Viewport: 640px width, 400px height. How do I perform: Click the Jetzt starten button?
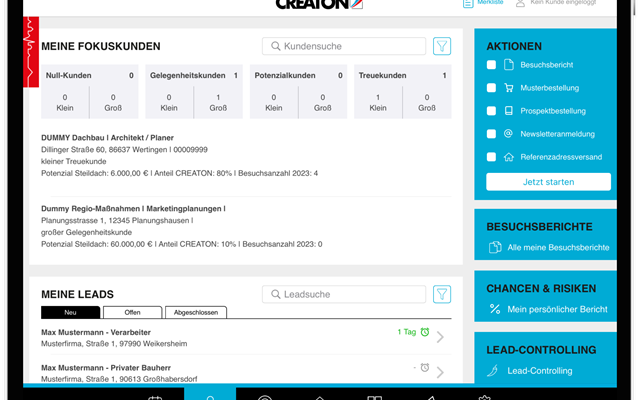tap(548, 182)
